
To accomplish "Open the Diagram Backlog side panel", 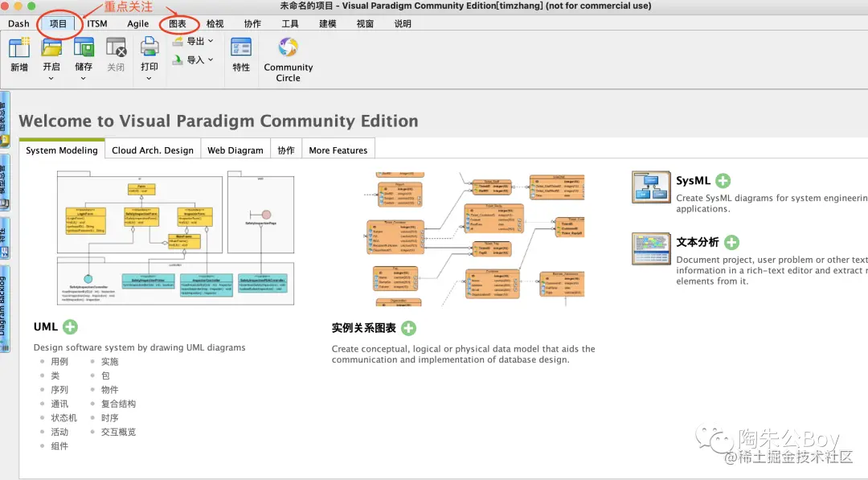I will [x=4, y=310].
